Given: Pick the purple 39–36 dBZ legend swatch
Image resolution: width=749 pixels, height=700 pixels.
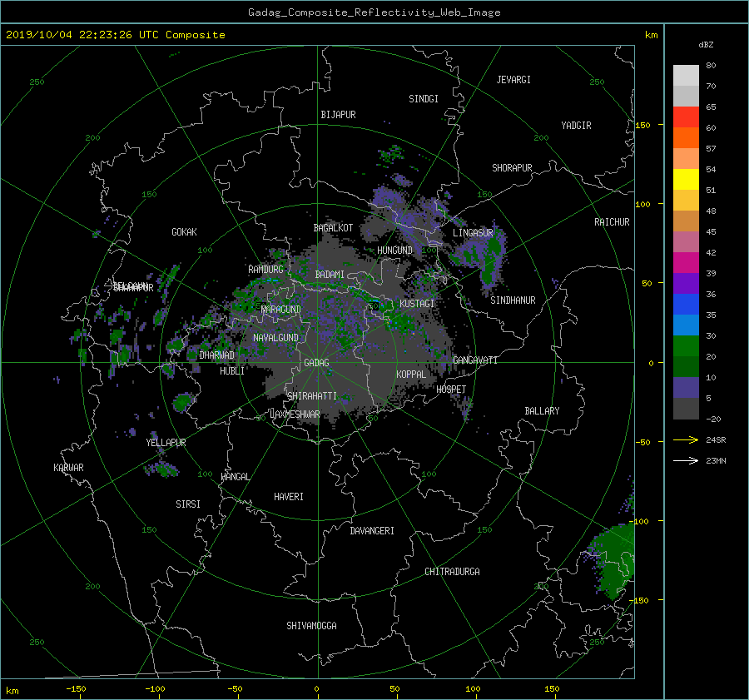Looking at the screenshot, I should click(686, 283).
